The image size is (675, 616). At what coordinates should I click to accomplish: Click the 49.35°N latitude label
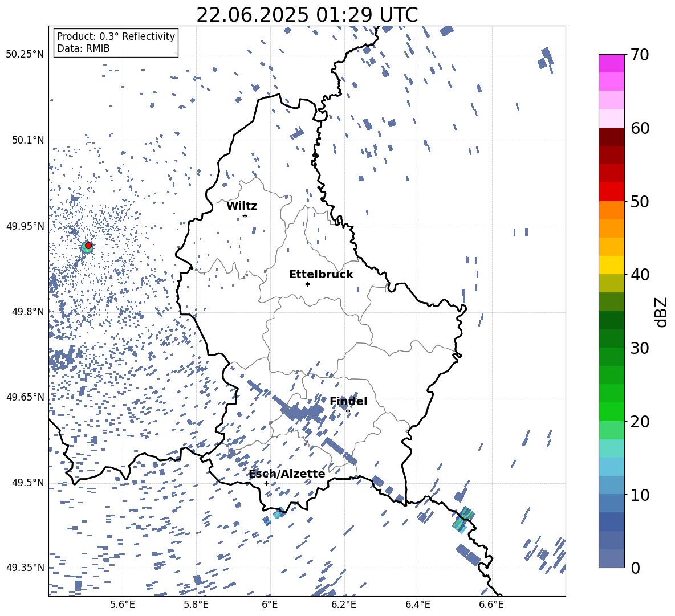[x=25, y=568]
